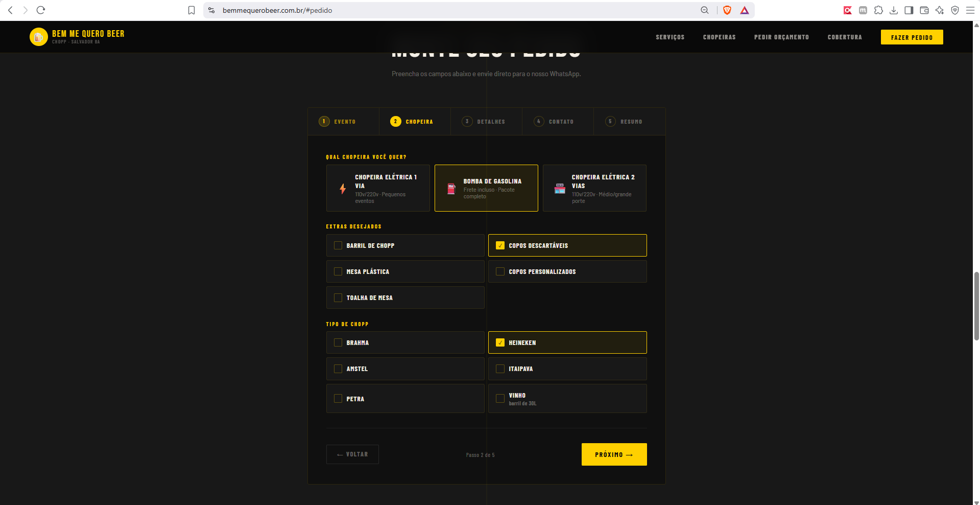Open the Chopeiras nav item
The height and width of the screenshot is (505, 980).
[x=720, y=37]
